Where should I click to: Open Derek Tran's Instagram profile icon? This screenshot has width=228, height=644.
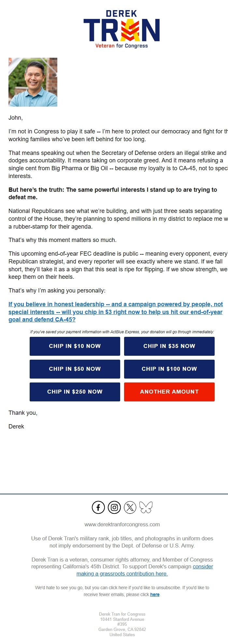pos(114,507)
